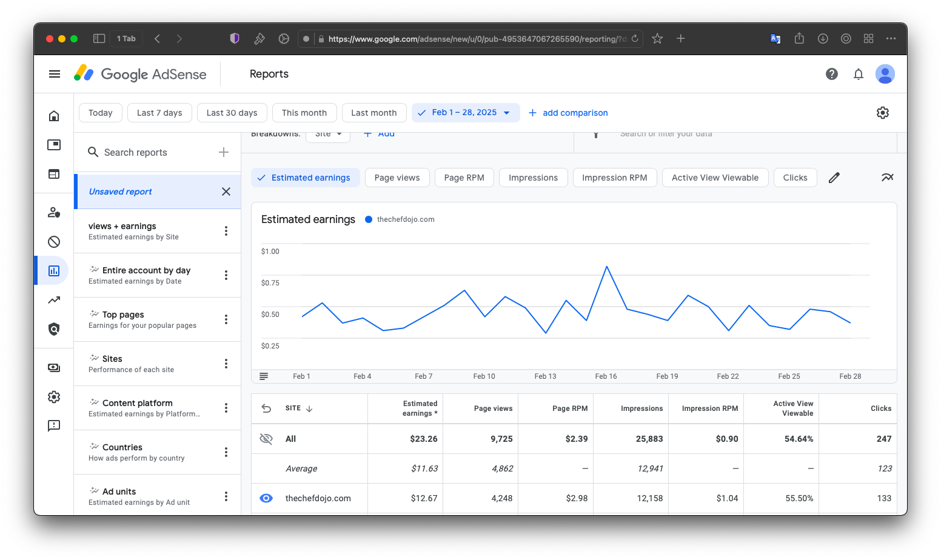Sort the table by SITE column
This screenshot has width=941, height=560.
(x=299, y=408)
